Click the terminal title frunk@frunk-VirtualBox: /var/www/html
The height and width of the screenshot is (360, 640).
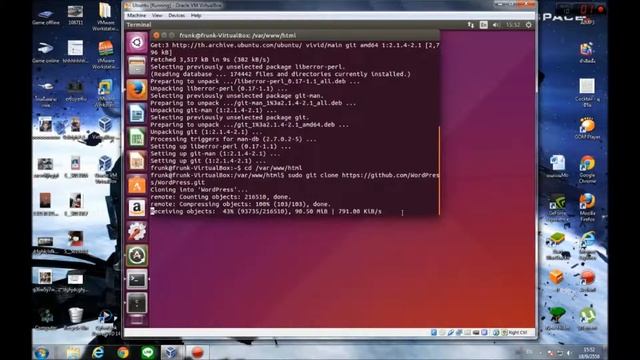pyautogui.click(x=238, y=36)
